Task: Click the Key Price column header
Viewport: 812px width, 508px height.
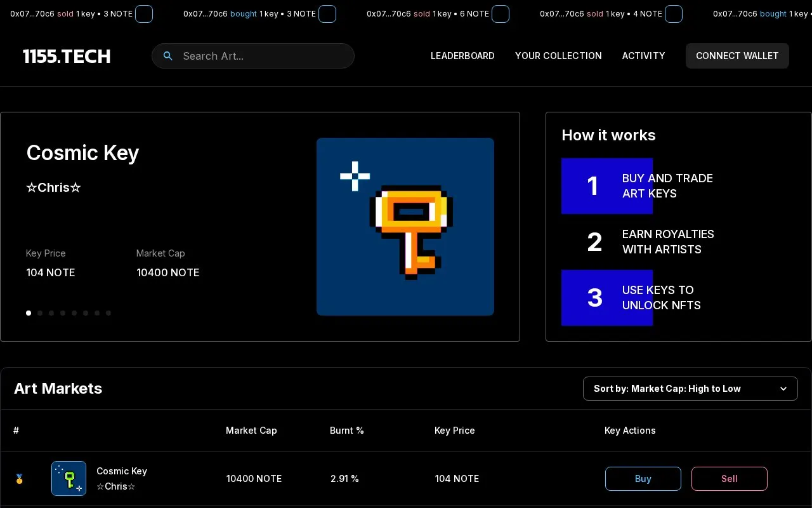Action: (x=455, y=431)
